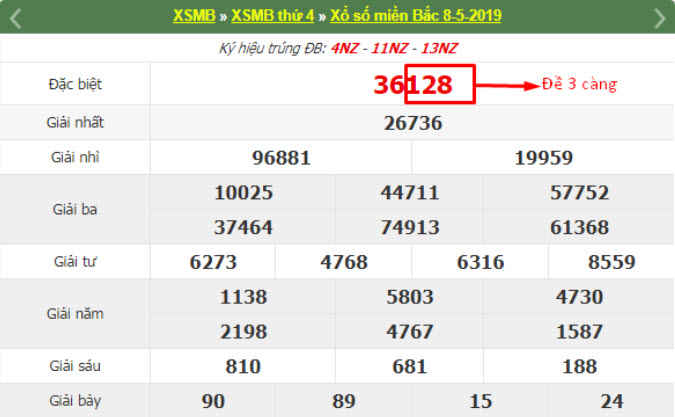
Task: Select Giải bảy number 90
Action: pos(213,401)
